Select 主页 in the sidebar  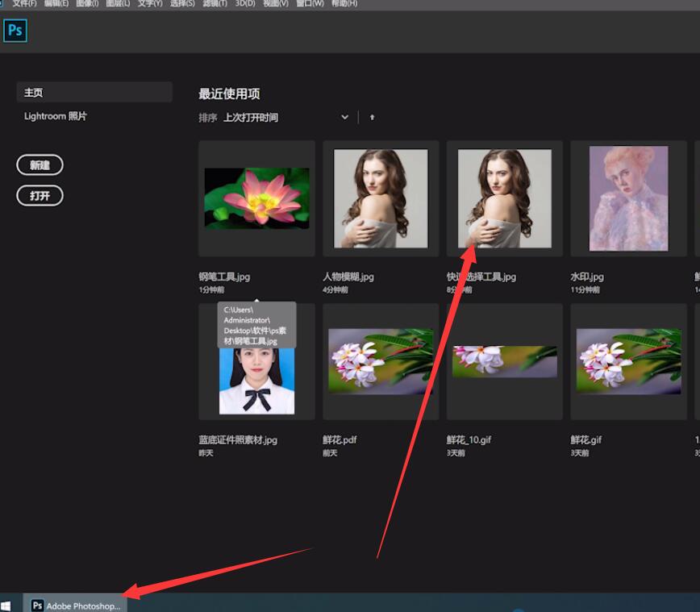coord(94,92)
